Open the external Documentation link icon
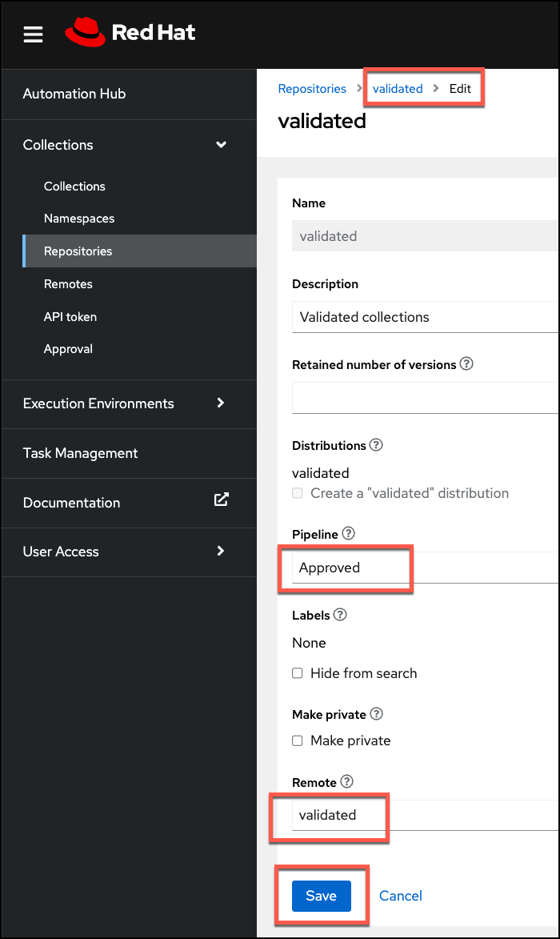This screenshot has width=560, height=939. click(222, 500)
